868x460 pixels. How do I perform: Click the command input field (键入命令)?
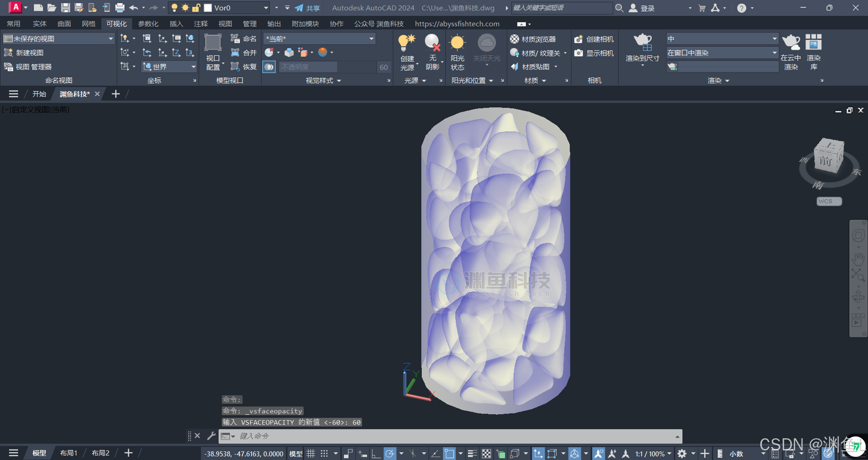(x=451, y=436)
